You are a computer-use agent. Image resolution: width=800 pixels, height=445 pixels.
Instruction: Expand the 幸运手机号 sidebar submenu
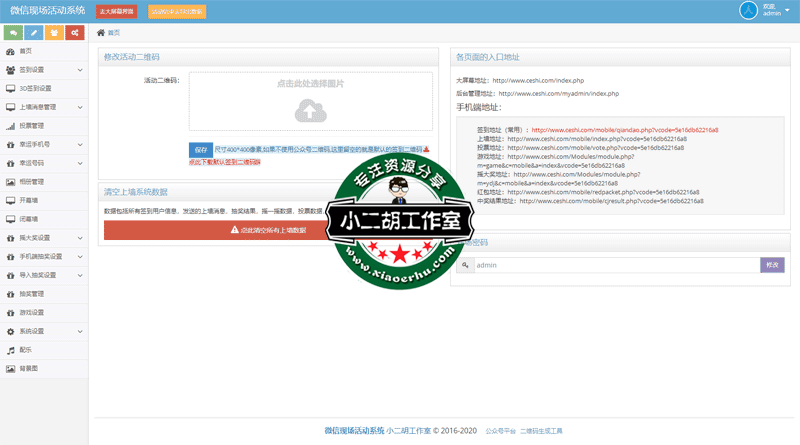tap(80, 144)
